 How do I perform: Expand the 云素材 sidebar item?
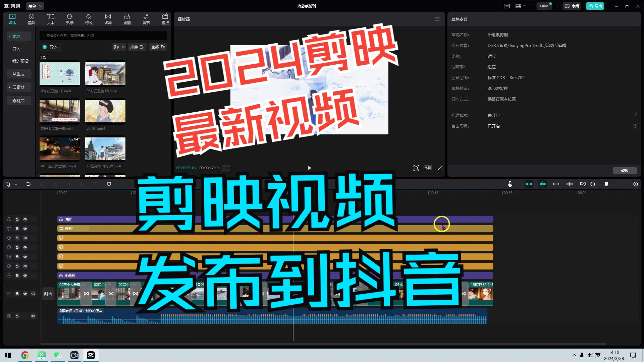click(x=18, y=87)
